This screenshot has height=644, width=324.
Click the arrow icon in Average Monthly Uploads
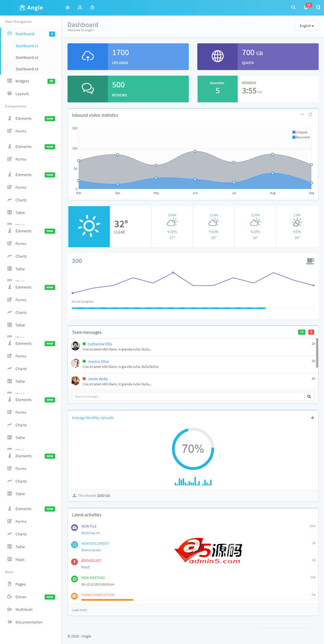(x=312, y=418)
